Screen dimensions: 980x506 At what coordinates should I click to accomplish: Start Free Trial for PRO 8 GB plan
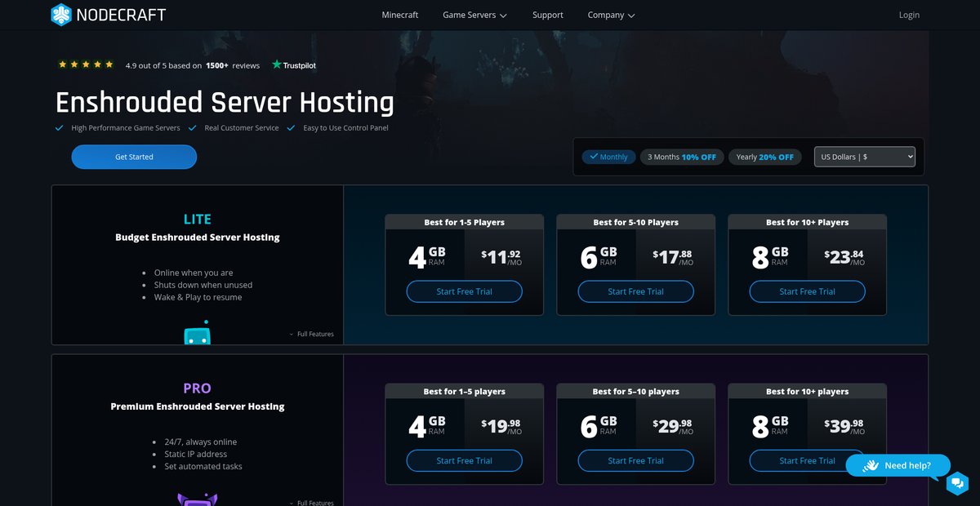807,460
